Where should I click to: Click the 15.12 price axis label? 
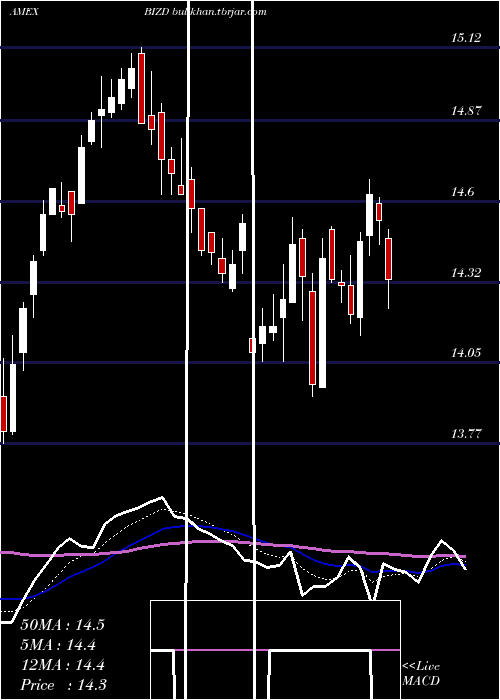(x=466, y=38)
